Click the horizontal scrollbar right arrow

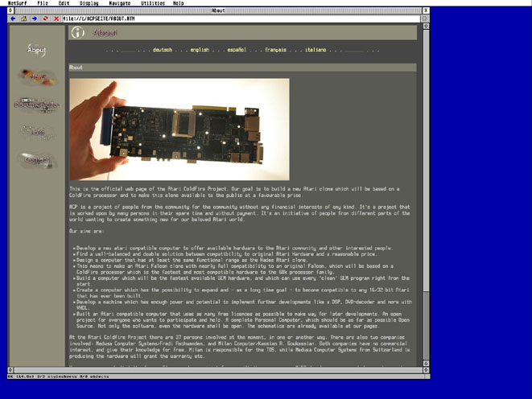tap(426, 370)
